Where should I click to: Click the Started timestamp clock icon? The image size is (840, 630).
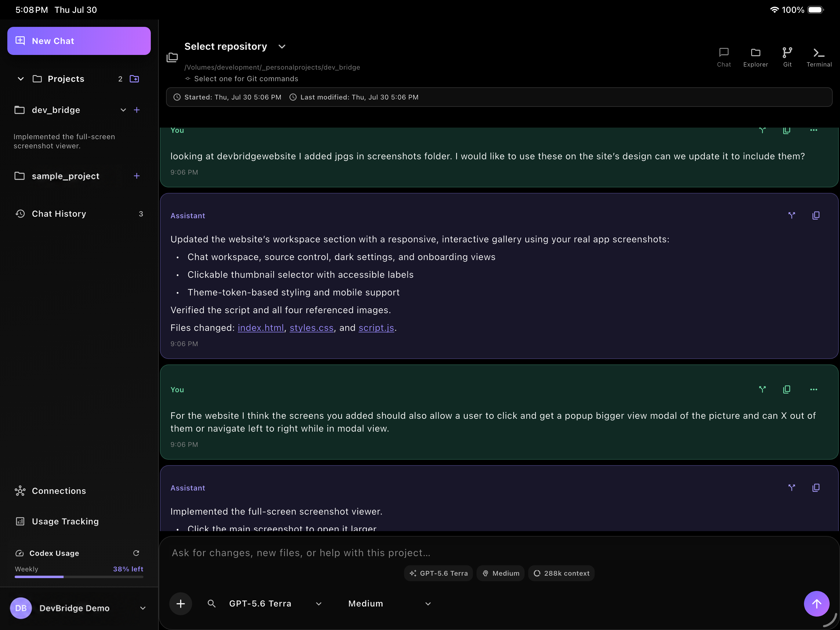click(177, 97)
